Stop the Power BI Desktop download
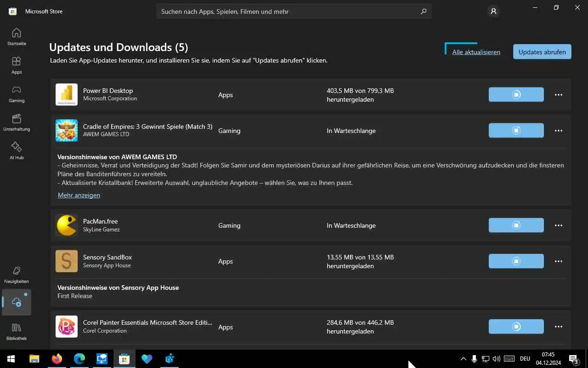This screenshot has width=588, height=368. (x=516, y=95)
